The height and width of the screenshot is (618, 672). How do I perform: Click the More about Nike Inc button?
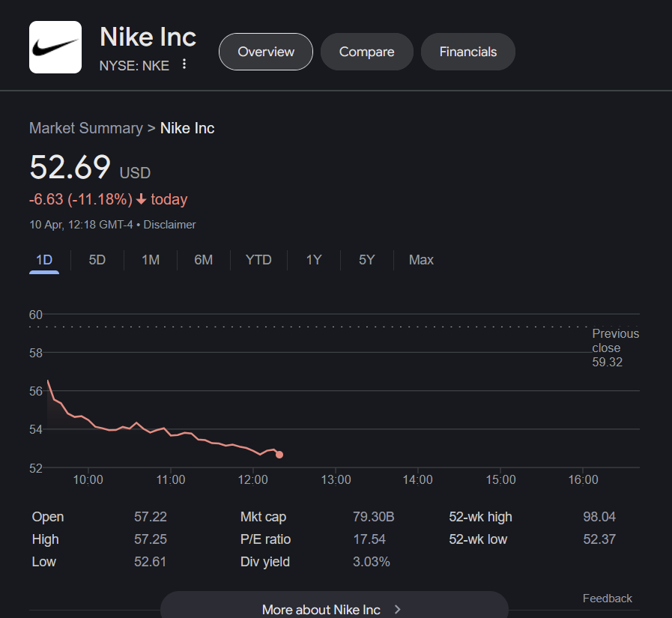click(334, 605)
